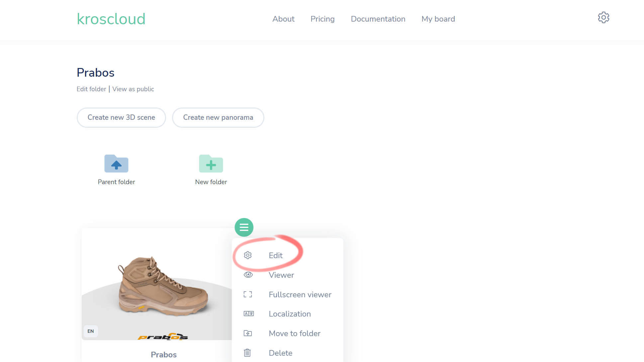Click Create new 3D scene
The height and width of the screenshot is (362, 644).
click(x=121, y=117)
